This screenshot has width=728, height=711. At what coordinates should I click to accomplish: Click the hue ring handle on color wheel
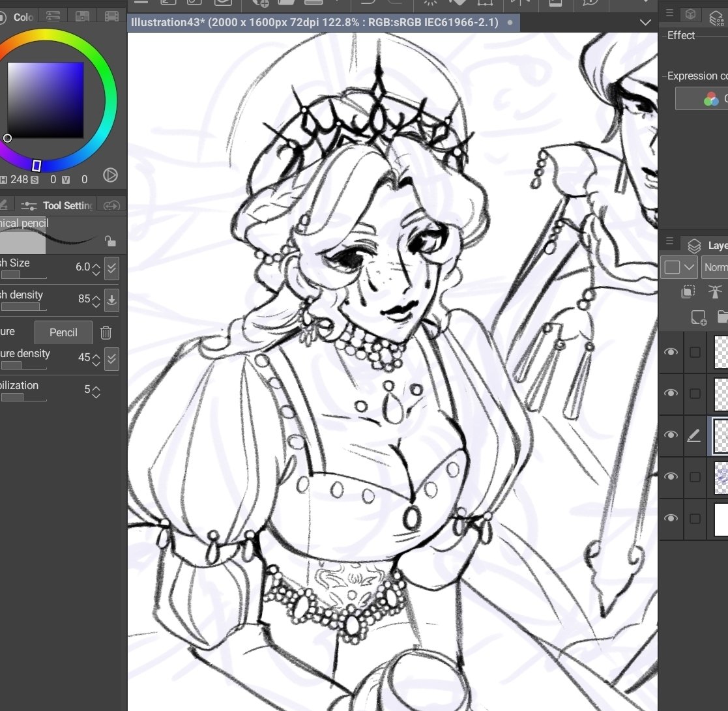[x=36, y=166]
